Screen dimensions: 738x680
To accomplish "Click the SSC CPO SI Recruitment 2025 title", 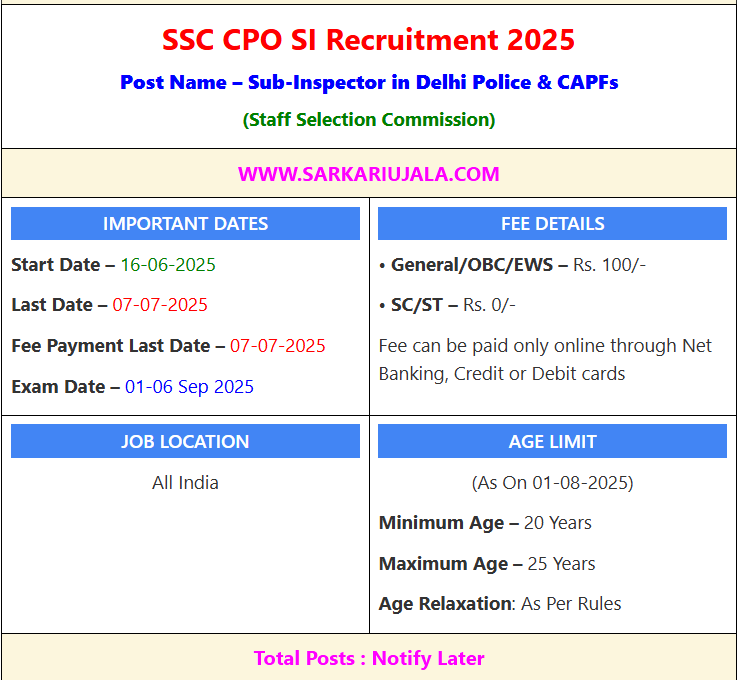I will coord(368,40).
